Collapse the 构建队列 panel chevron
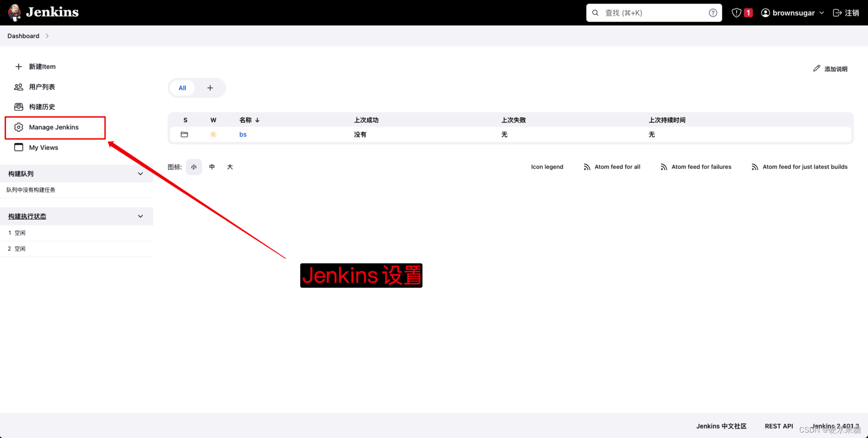The width and height of the screenshot is (868, 438). tap(140, 174)
